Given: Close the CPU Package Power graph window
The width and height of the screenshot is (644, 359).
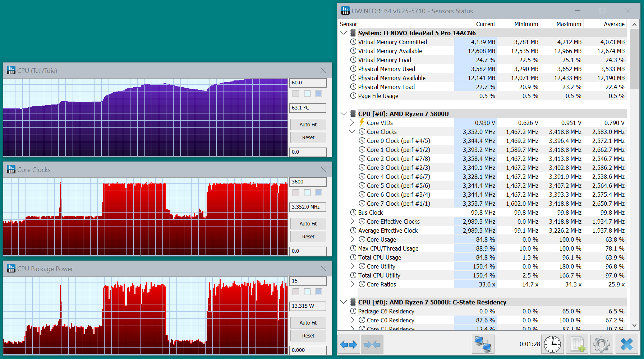Looking at the screenshot, I should (x=323, y=269).
